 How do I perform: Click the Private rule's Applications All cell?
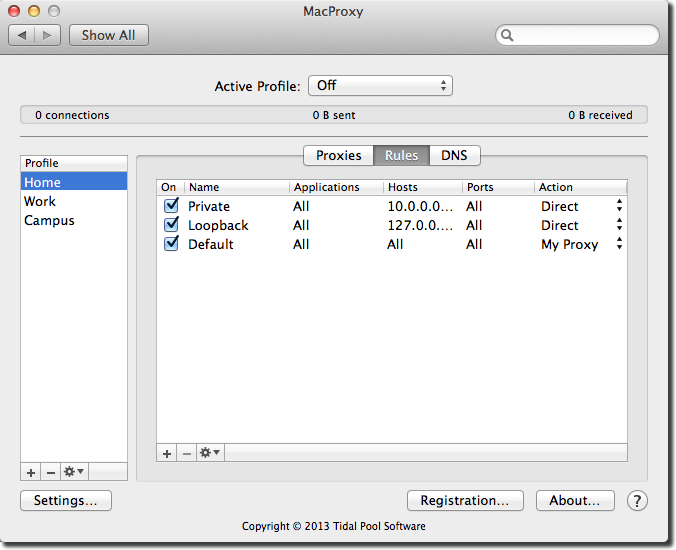coord(301,206)
